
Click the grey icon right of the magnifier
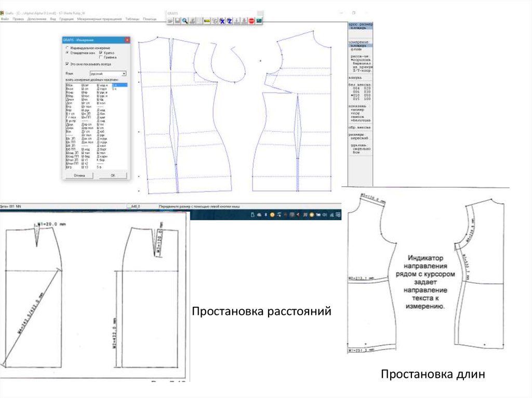(192, 21)
